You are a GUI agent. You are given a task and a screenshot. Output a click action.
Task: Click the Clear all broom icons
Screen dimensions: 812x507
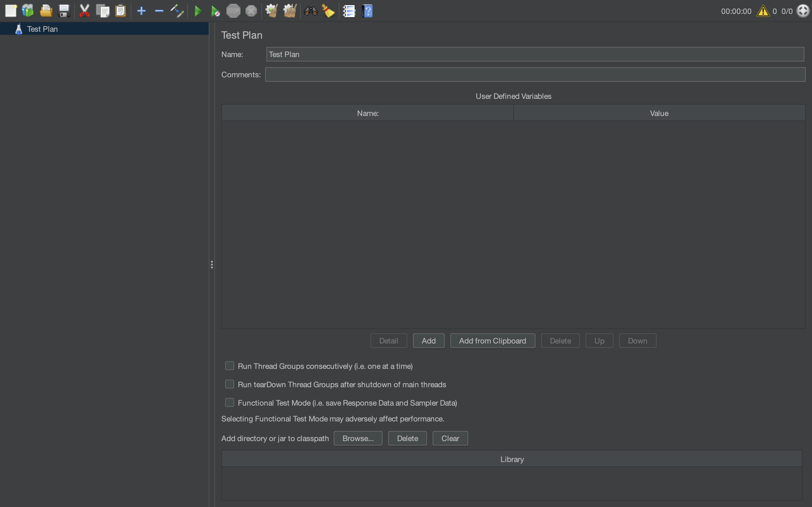tap(290, 11)
